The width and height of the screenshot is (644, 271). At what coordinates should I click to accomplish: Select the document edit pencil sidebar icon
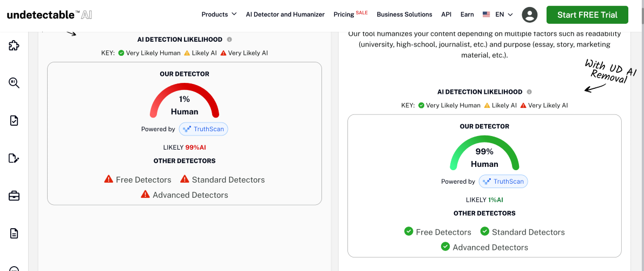pyautogui.click(x=14, y=158)
